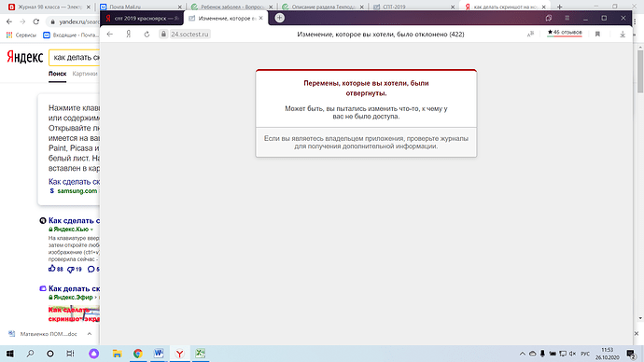Launch Alice assistant from the taskbar
Image resolution: width=644 pixels, height=362 pixels.
(93, 354)
